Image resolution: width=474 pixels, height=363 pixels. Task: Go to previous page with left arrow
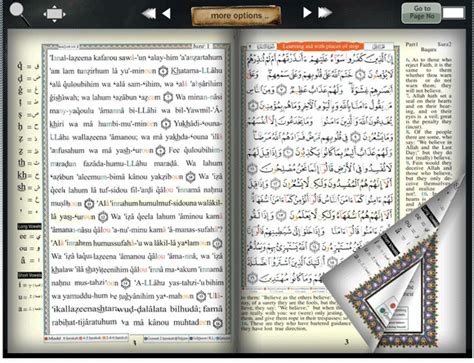[x=166, y=13]
